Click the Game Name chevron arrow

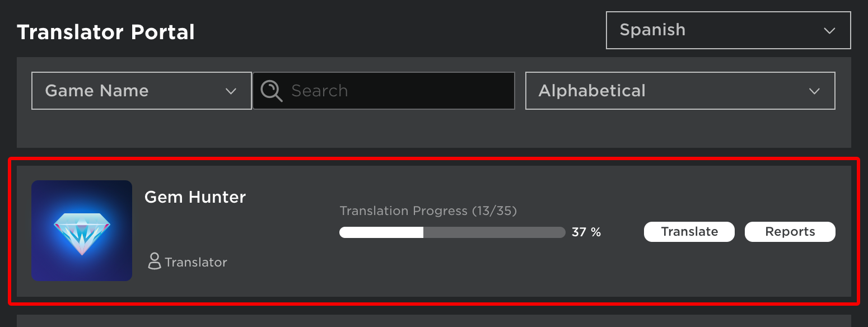pos(231,91)
